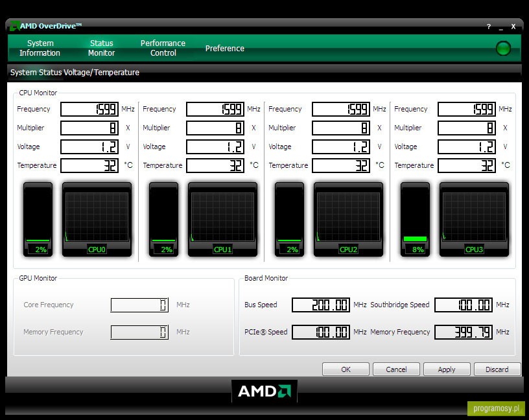
Task: Click the CPU3 frequency field
Action: pos(467,109)
